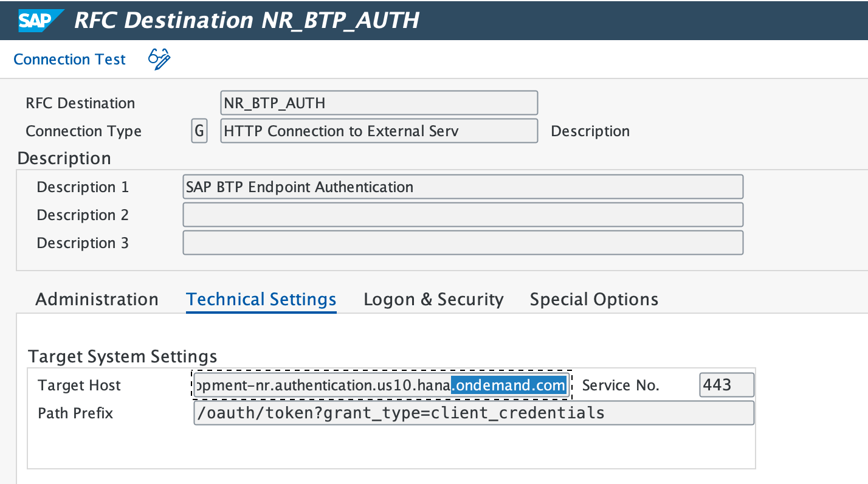The image size is (868, 484).
Task: Click into the empty Description 2 field
Action: (462, 215)
